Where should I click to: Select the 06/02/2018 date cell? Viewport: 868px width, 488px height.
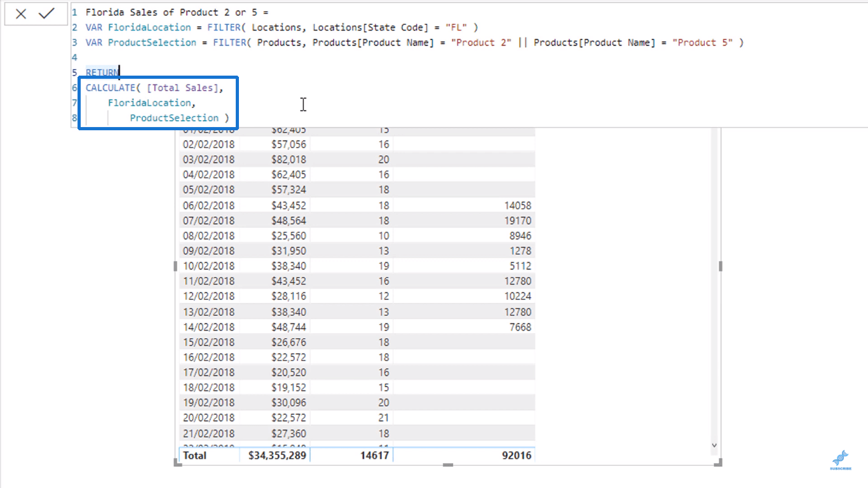[x=208, y=205]
